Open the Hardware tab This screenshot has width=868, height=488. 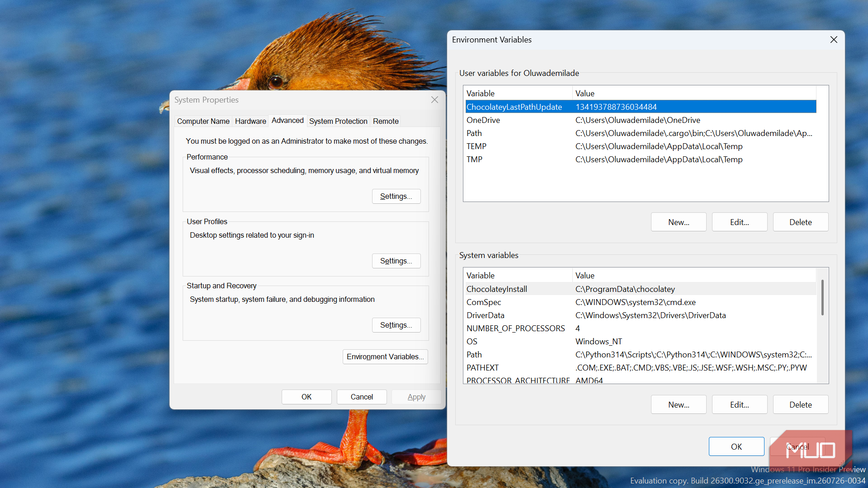tap(250, 121)
